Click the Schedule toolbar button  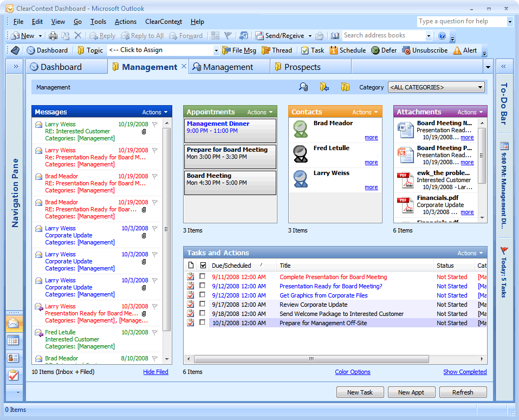coord(348,50)
